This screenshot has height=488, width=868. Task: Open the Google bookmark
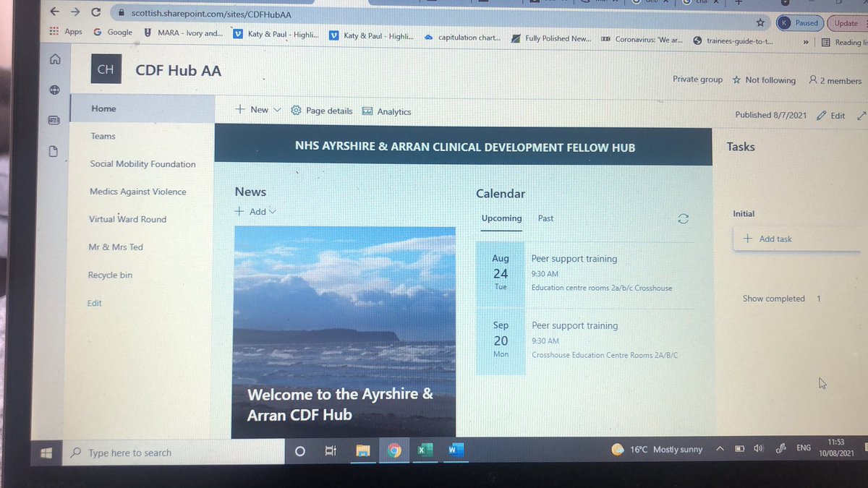click(x=113, y=33)
